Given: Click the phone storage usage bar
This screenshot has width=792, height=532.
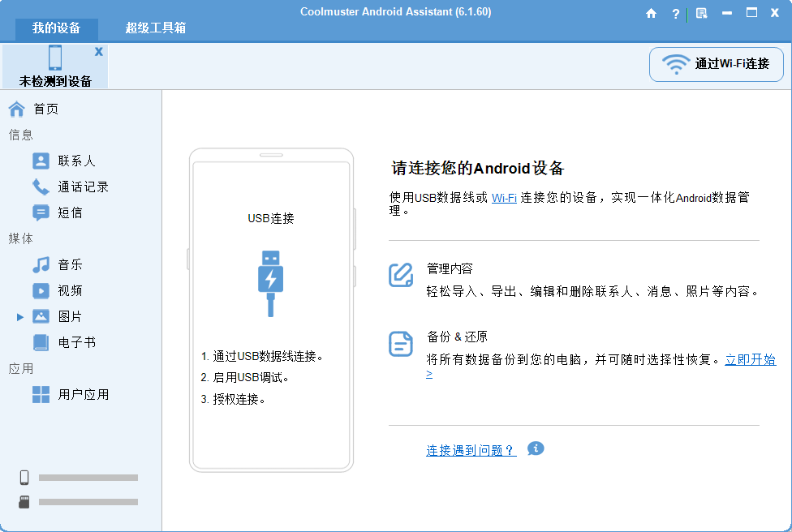Looking at the screenshot, I should coord(88,478).
